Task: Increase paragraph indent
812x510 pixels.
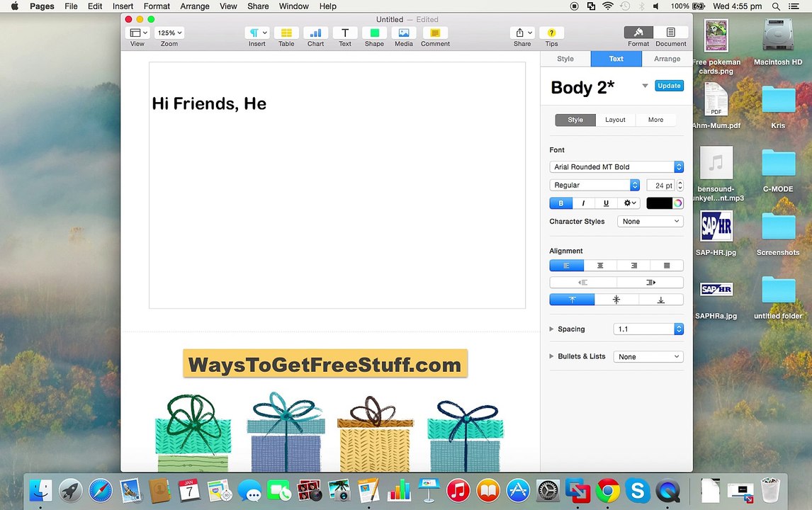Action: point(650,282)
